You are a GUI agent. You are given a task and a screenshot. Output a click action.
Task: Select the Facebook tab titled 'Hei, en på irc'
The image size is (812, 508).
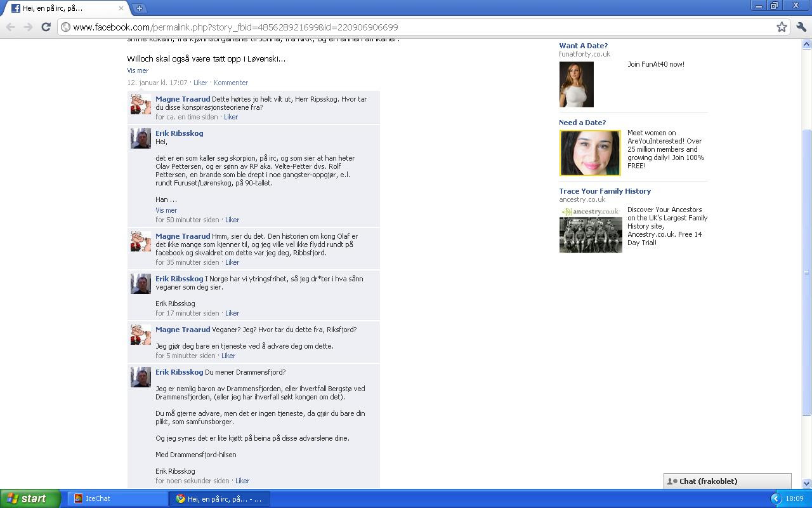(x=66, y=8)
